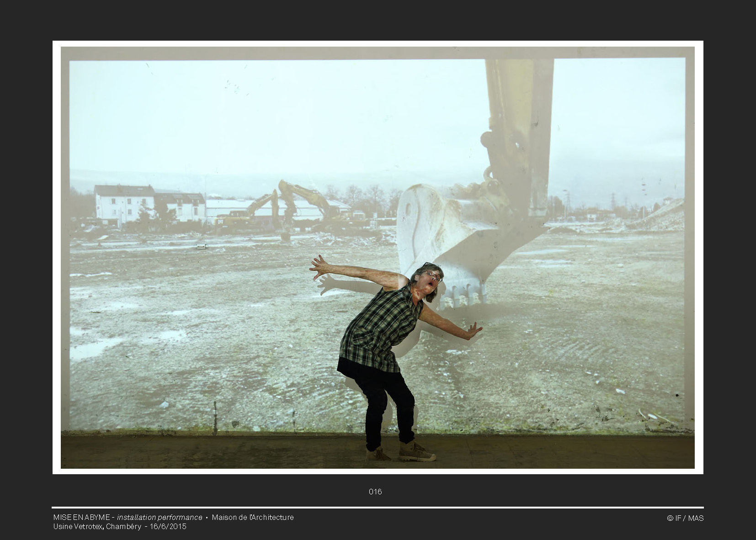Click the © IF / MAS copyright credit
This screenshot has height=540, width=756.
click(x=685, y=518)
